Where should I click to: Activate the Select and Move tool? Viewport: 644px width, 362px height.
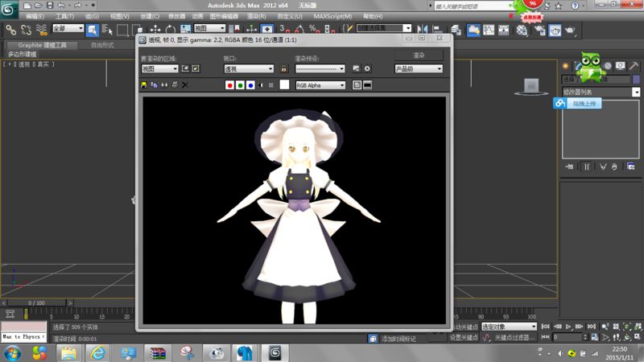point(155,30)
